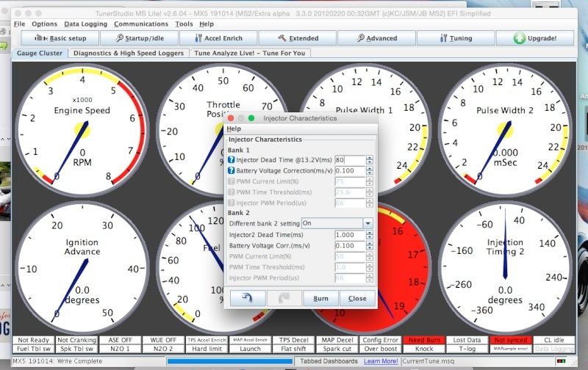Click help icon beside PWM Current Limit

coord(232,181)
